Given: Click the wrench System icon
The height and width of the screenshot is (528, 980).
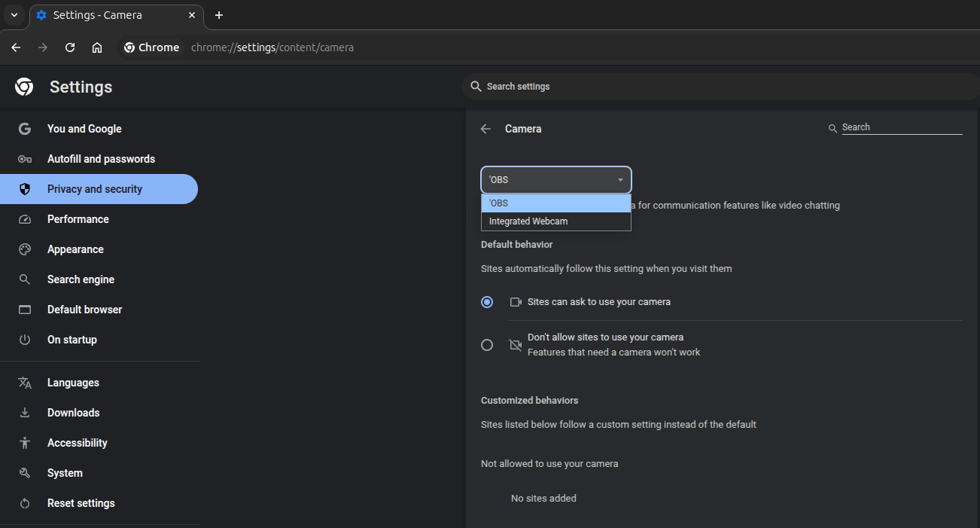Looking at the screenshot, I should [25, 473].
